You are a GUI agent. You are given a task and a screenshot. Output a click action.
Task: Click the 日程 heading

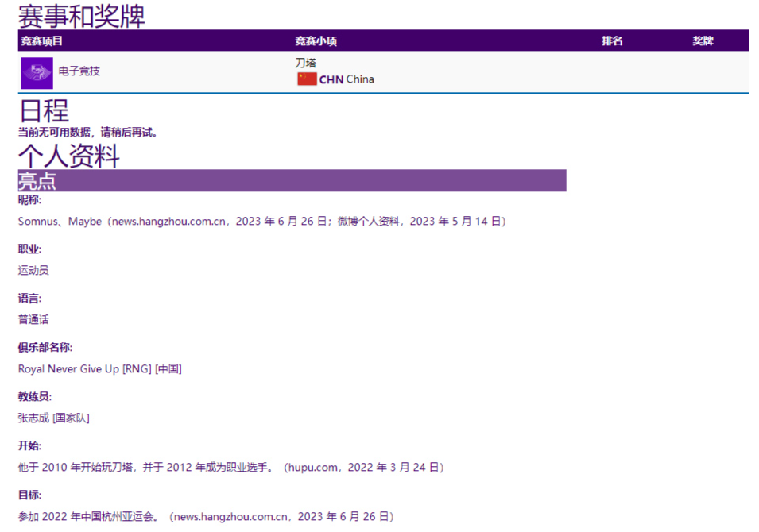tap(44, 110)
